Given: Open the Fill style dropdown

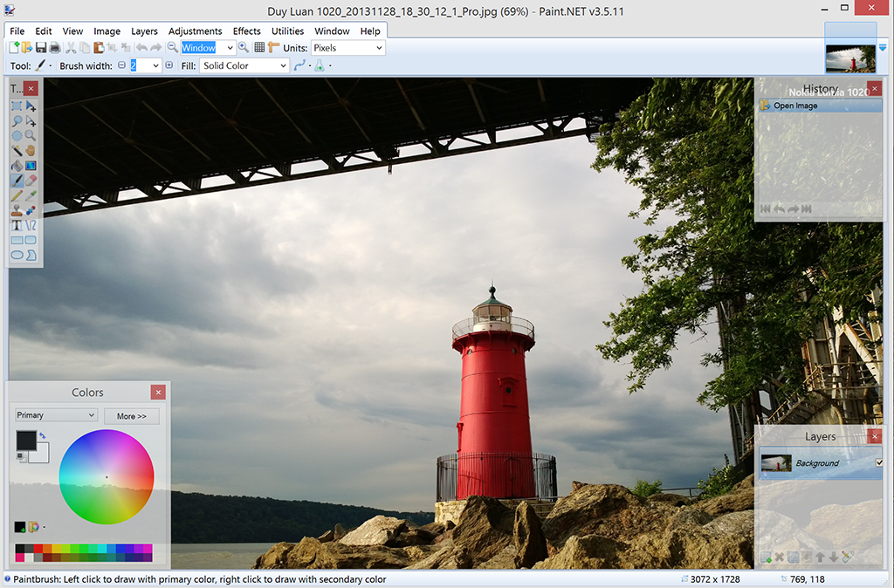Looking at the screenshot, I should 244,65.
